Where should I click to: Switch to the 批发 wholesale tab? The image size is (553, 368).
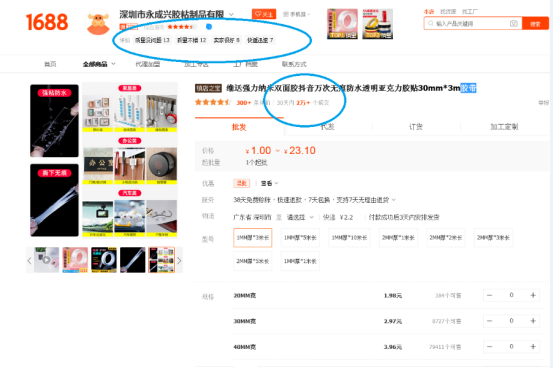coord(239,127)
